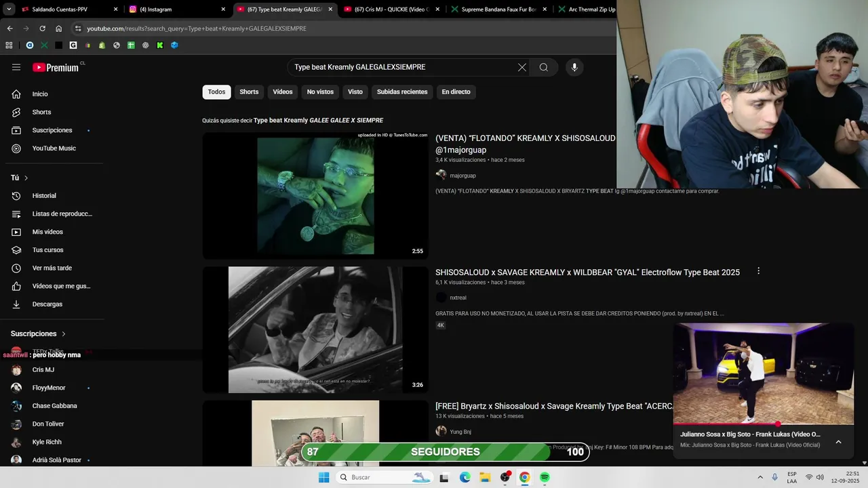Viewport: 868px width, 488px height.
Task: Open Ver más tarde in sidebar
Action: point(52,268)
